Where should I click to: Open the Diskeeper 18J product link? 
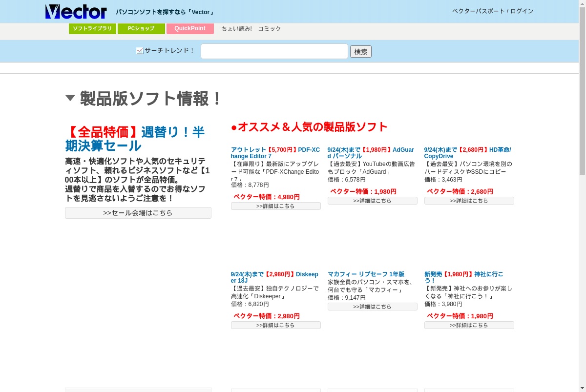point(274,277)
